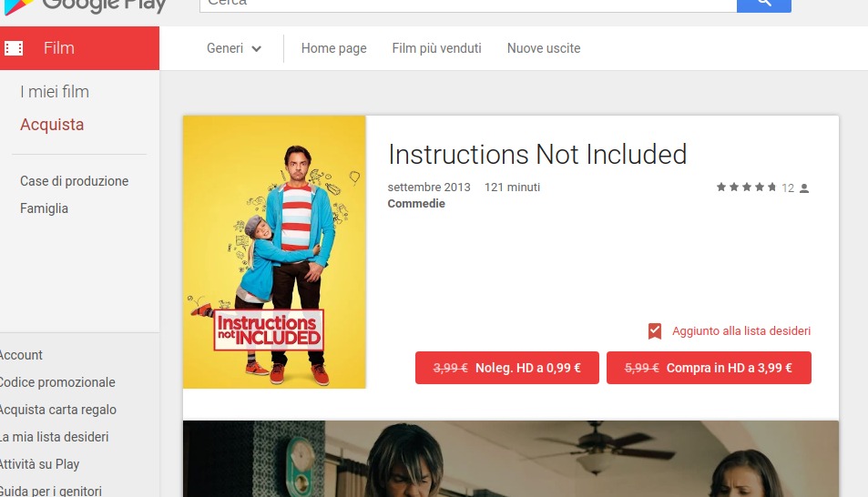This screenshot has height=497, width=868.
Task: Go to Film più venduti
Action: click(437, 48)
